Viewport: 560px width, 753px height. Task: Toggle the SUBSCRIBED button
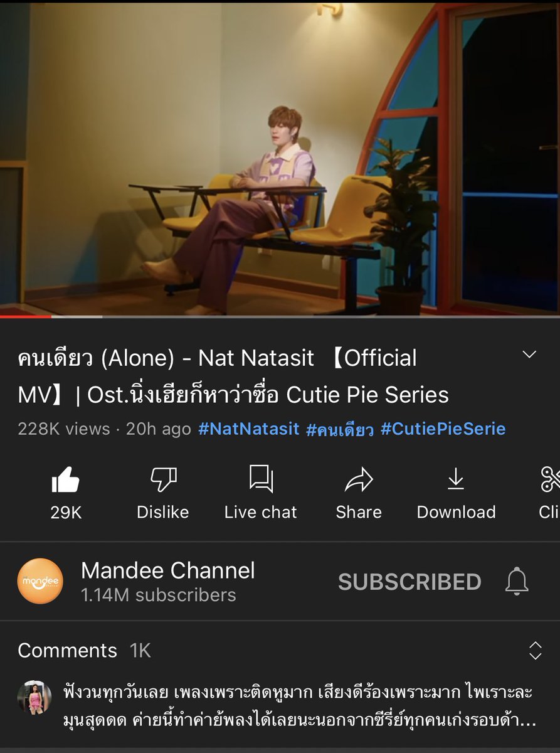pyautogui.click(x=409, y=582)
